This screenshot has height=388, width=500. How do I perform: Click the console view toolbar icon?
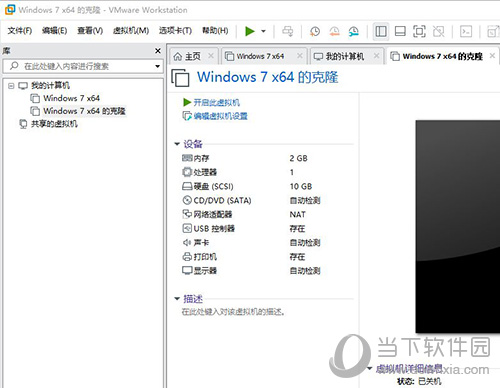click(x=466, y=31)
